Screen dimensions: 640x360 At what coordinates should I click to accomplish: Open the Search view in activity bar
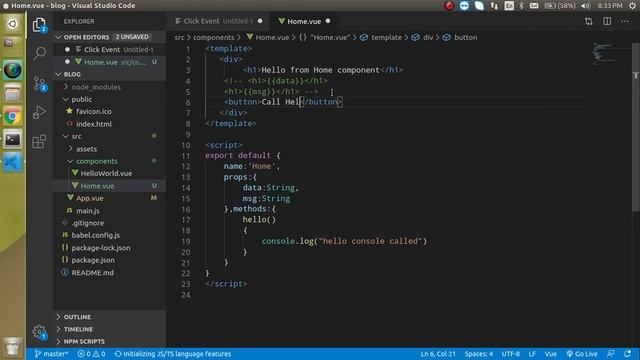coord(40,53)
